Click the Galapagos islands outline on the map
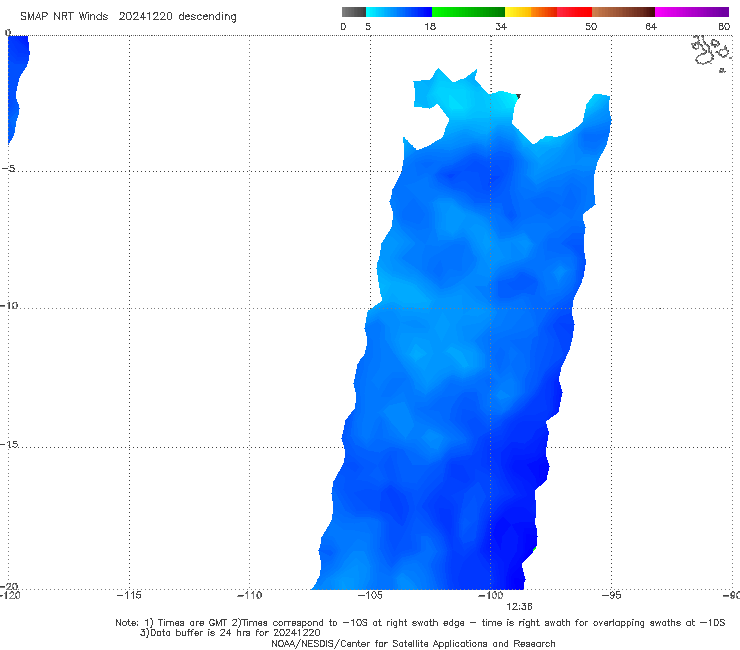The width and height of the screenshot is (740, 650). point(711,53)
